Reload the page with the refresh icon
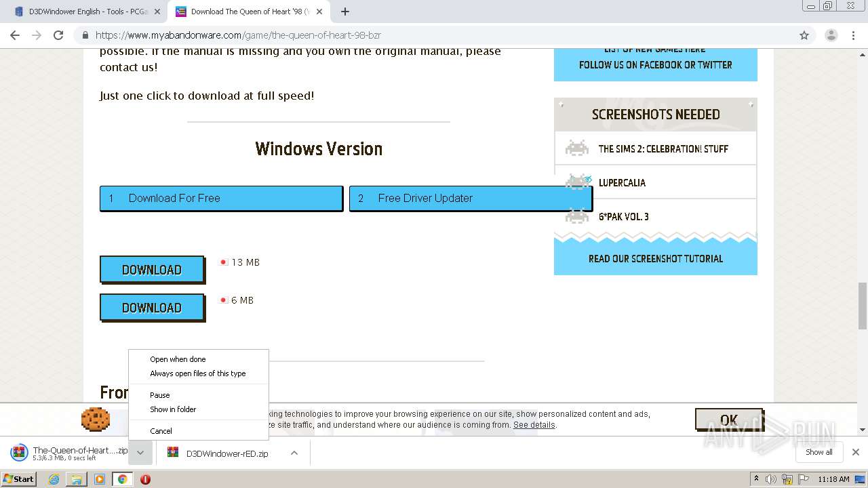Viewport: 868px width, 488px height. point(58,35)
